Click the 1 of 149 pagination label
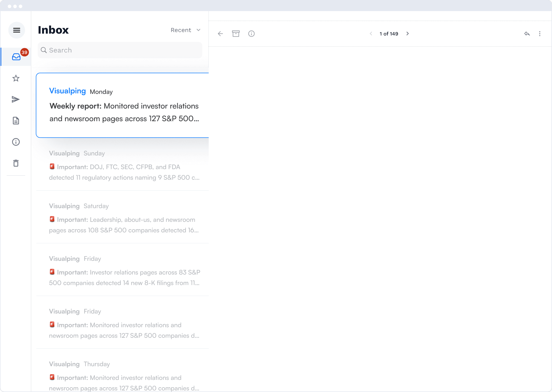This screenshot has height=392, width=552. pyautogui.click(x=389, y=33)
